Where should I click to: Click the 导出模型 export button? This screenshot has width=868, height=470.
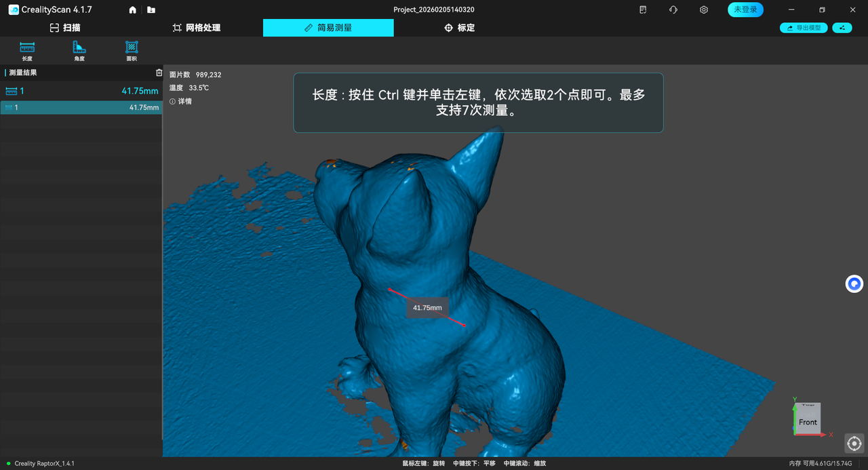(x=804, y=28)
